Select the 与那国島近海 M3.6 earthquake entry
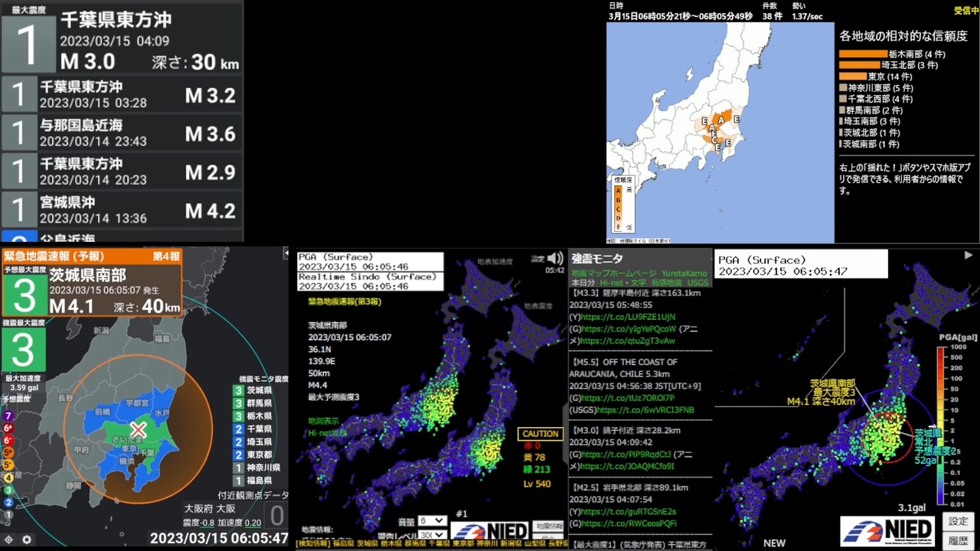The height and width of the screenshot is (551, 980). click(122, 133)
